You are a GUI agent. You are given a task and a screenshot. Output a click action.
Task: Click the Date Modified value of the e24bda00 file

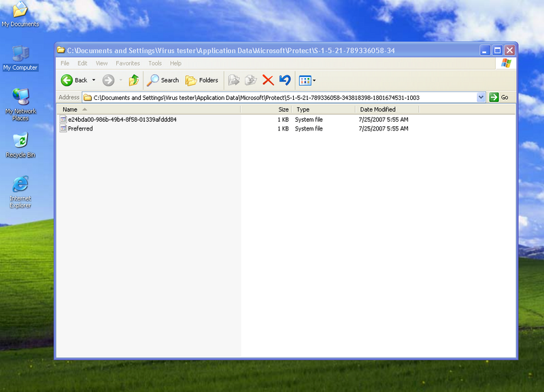pyautogui.click(x=384, y=120)
